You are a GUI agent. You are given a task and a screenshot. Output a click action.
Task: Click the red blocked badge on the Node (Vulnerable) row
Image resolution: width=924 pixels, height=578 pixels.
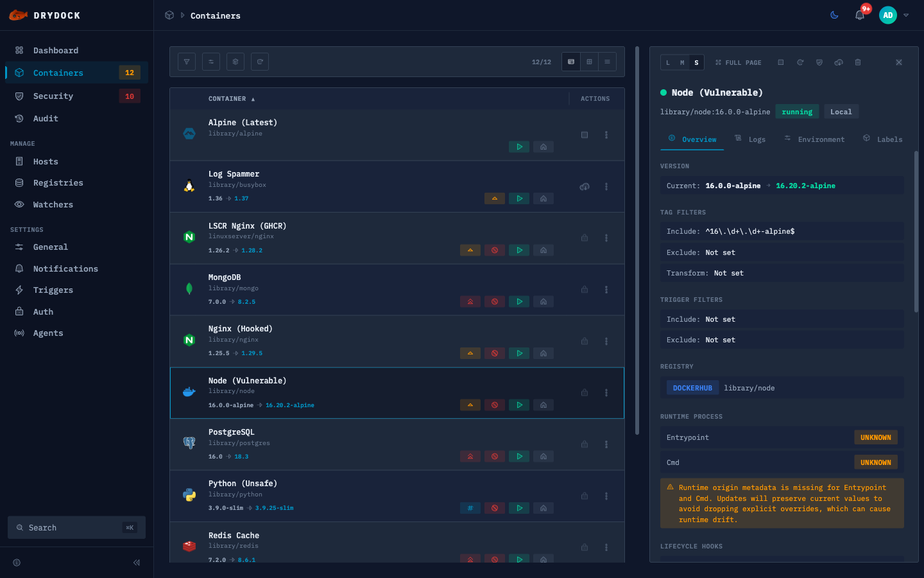click(x=495, y=405)
